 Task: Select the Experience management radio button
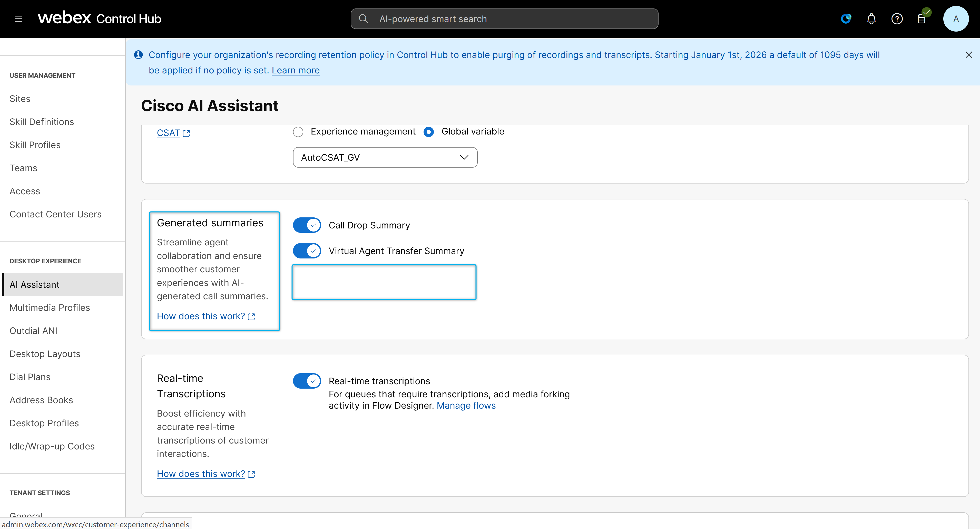pyautogui.click(x=298, y=132)
